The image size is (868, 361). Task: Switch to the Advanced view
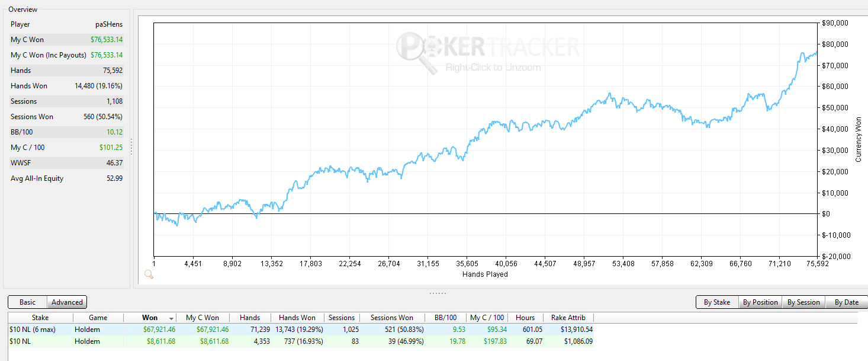[67, 302]
